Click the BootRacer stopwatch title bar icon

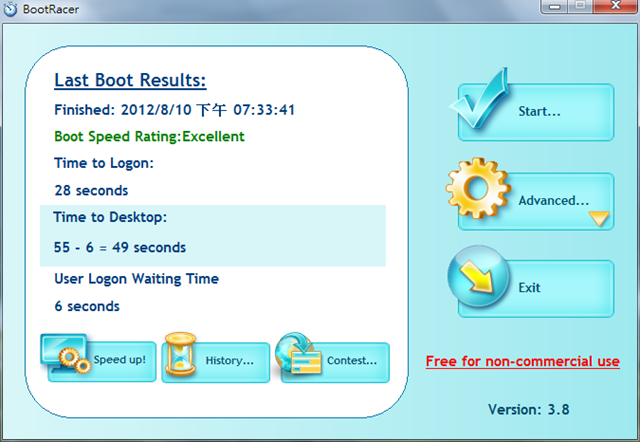(x=10, y=9)
